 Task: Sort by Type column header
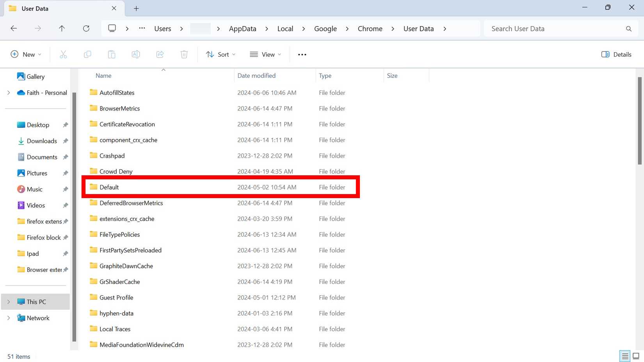coord(325,76)
